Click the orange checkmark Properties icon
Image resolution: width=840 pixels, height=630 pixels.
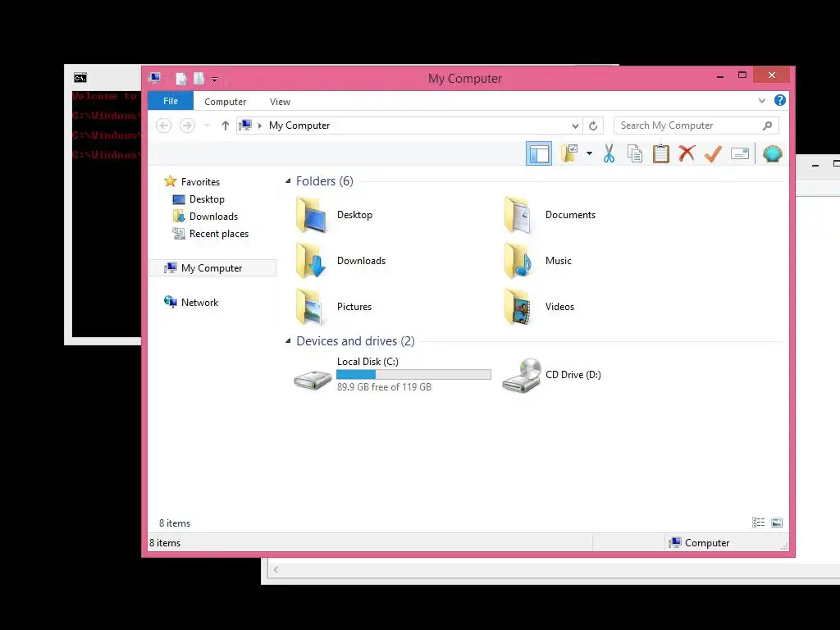[x=713, y=153]
